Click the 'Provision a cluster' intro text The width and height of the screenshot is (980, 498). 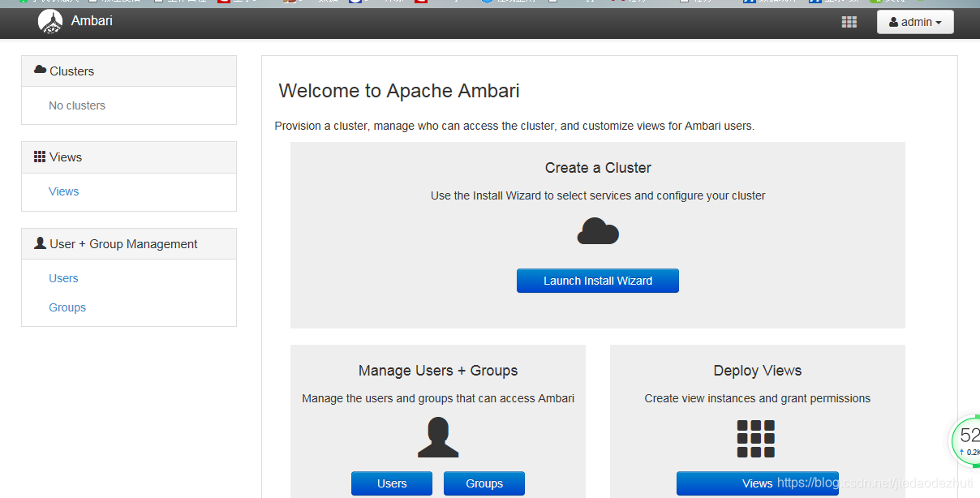tap(514, 126)
